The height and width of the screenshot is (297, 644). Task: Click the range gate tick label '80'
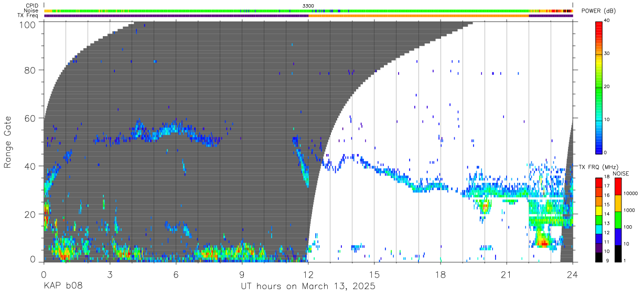(30, 70)
